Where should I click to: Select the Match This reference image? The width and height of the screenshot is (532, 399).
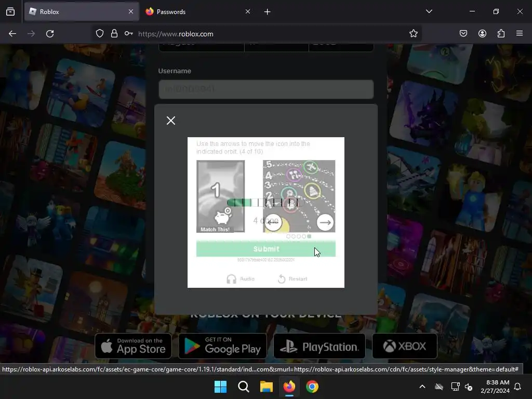[x=220, y=196]
